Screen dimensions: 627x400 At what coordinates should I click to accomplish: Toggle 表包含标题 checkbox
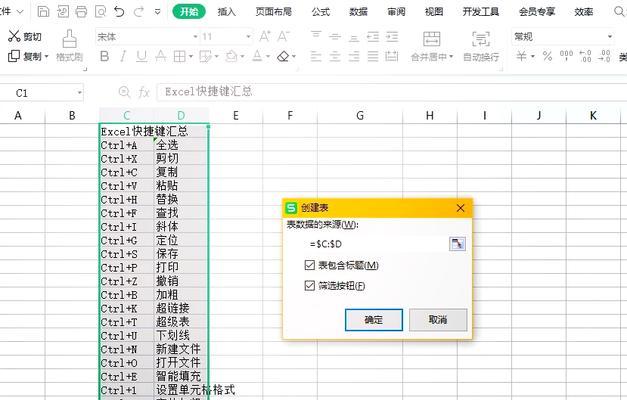tap(310, 265)
